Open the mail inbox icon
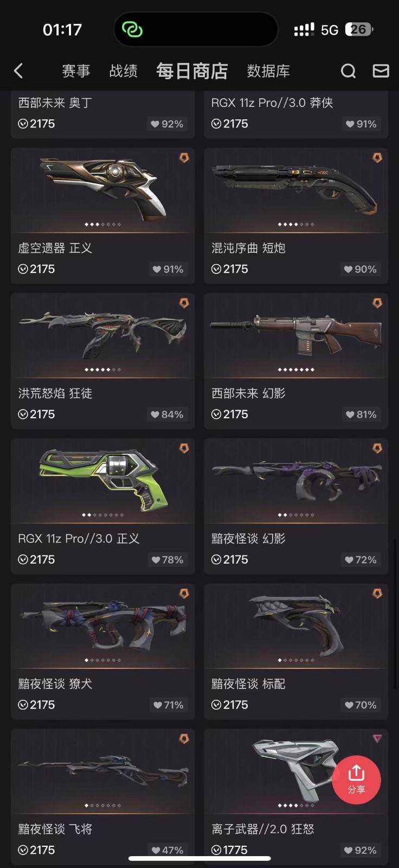 point(381,71)
